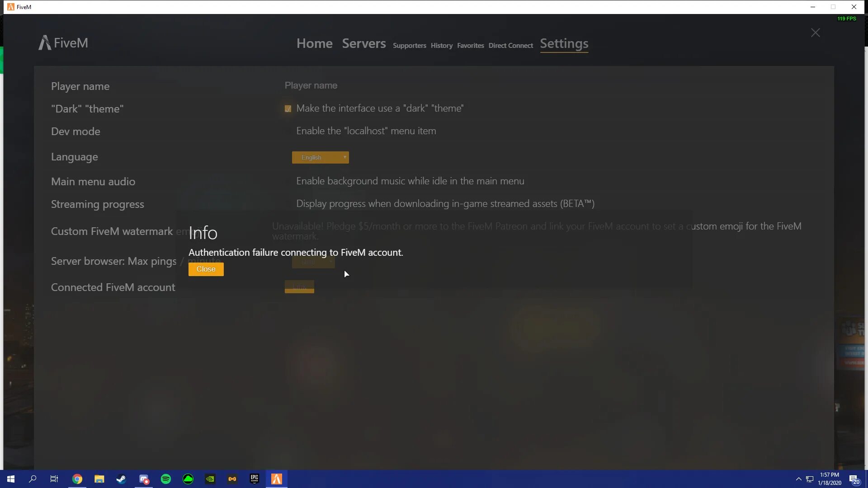Viewport: 868px width, 488px height.
Task: Open the Max pings per minute dropdown
Action: tap(313, 262)
